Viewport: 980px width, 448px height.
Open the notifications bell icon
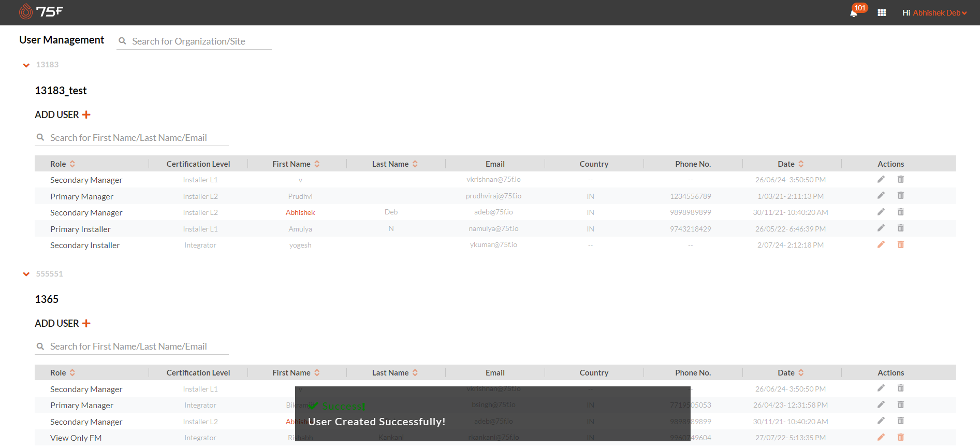(x=854, y=13)
